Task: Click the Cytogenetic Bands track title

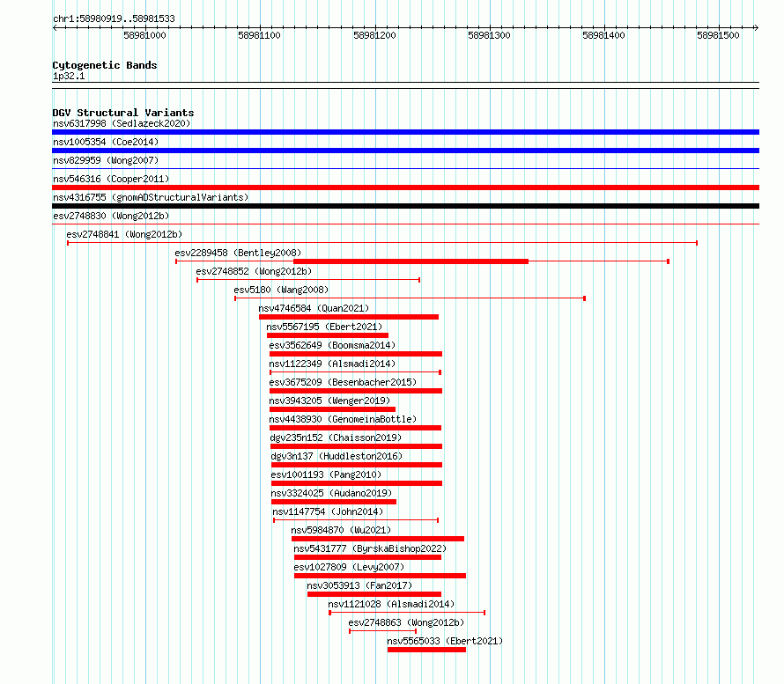Action: [x=105, y=65]
